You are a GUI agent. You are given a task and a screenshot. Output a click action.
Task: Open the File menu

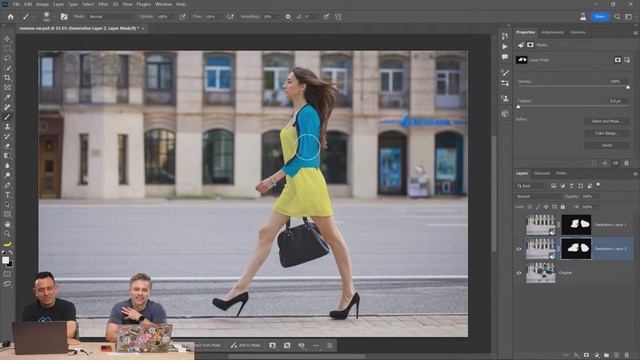(16, 4)
